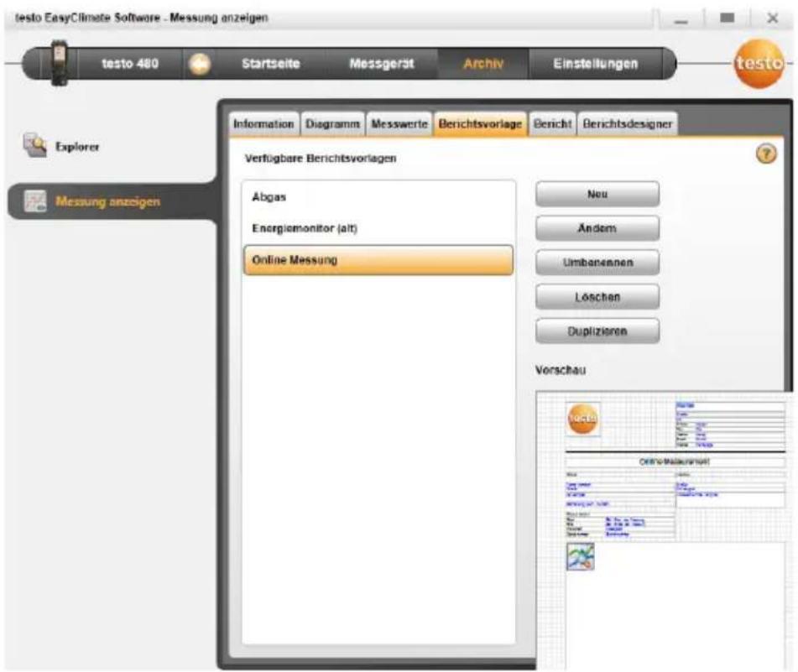
Task: Minimize the EasyClimate window
Action: [681, 19]
